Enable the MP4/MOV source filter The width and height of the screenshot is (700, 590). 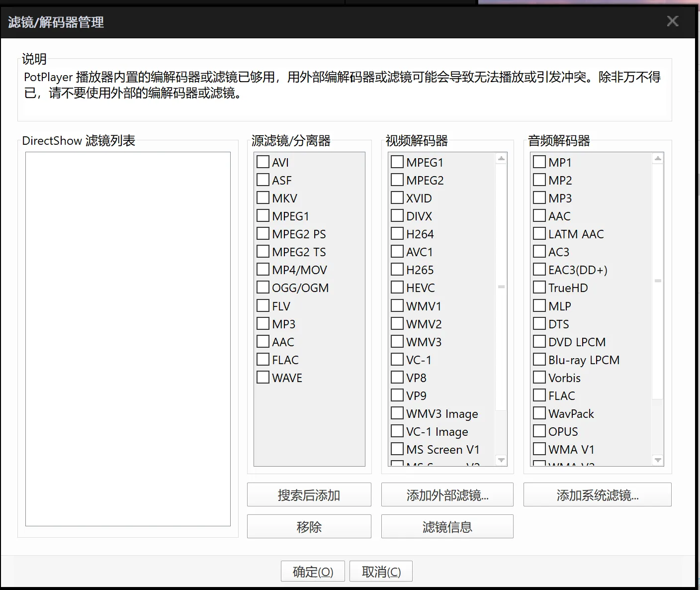click(262, 269)
